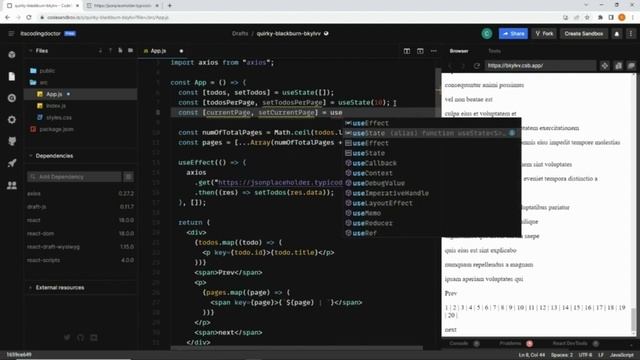The width and height of the screenshot is (640, 360).
Task: Click the GitHub icon at sidebar bottom
Action: (x=80, y=338)
